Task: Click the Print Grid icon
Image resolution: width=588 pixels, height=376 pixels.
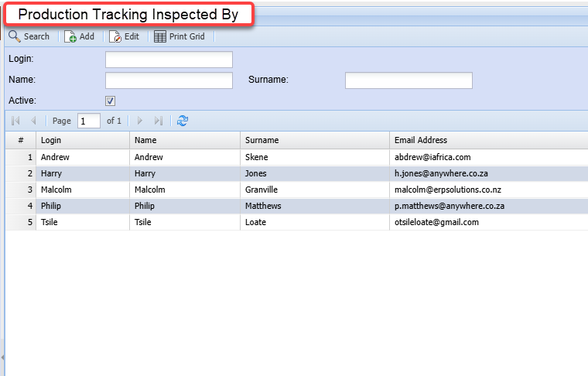Action: [x=160, y=36]
